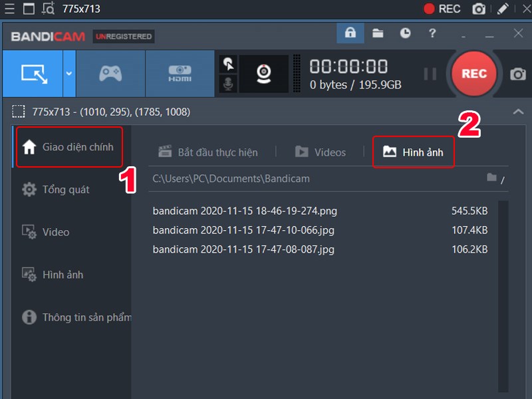Click the 00:00:00 recording timer

coord(348,66)
